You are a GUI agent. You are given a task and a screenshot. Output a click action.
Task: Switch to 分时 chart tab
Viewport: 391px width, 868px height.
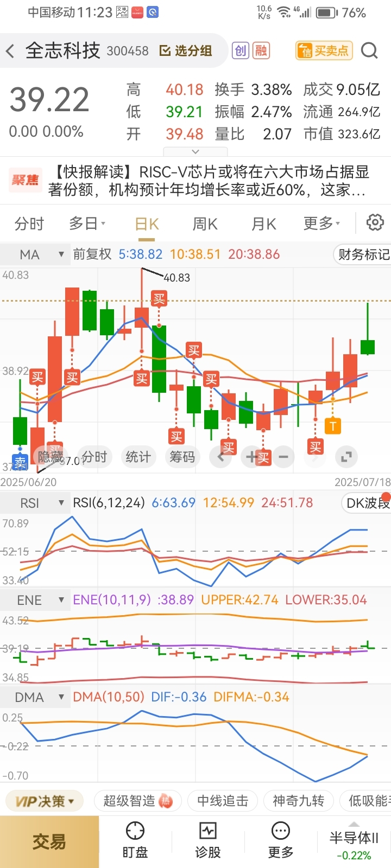point(29,224)
